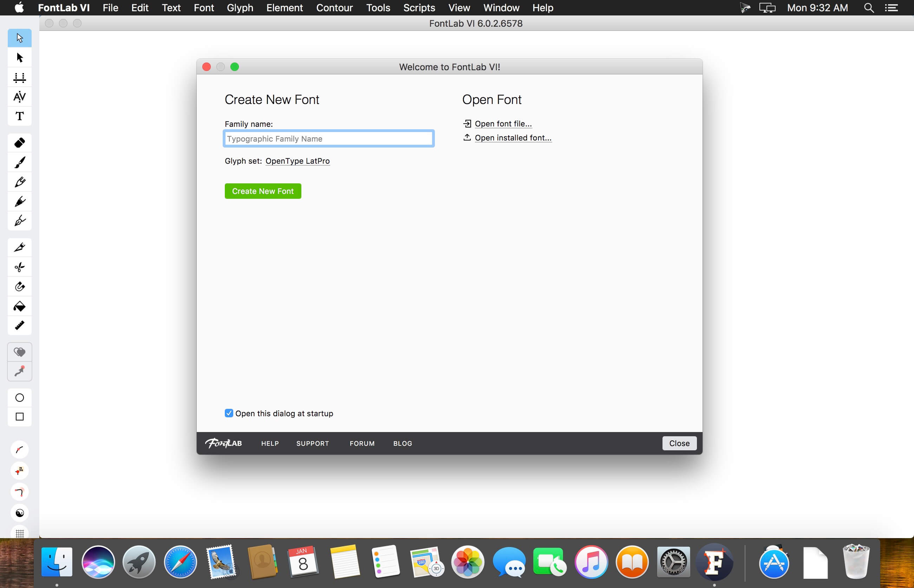Click the Create New Font button
The height and width of the screenshot is (588, 914).
pyautogui.click(x=263, y=191)
